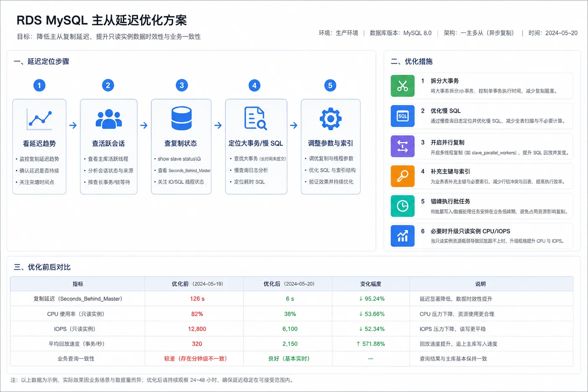Click the "指标" column header
This screenshot has height=392, width=588.
click(78, 284)
